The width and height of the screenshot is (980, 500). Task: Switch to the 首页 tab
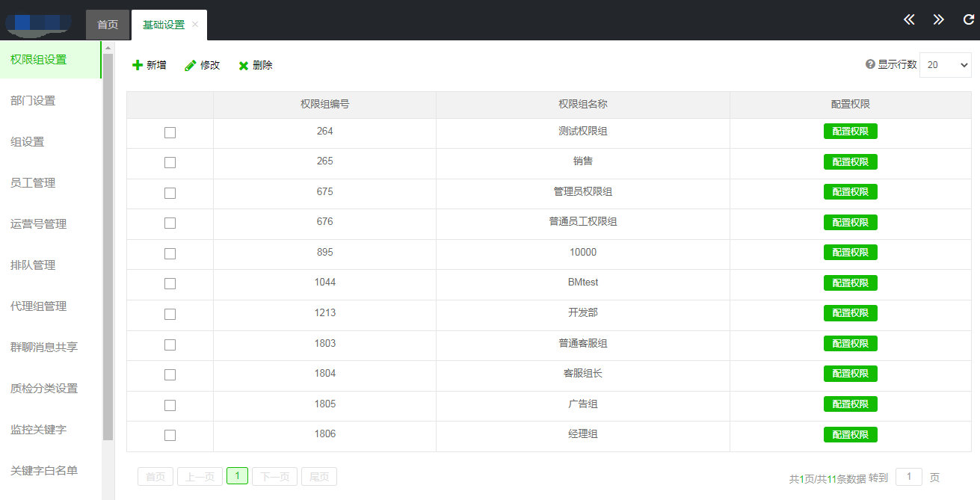108,25
